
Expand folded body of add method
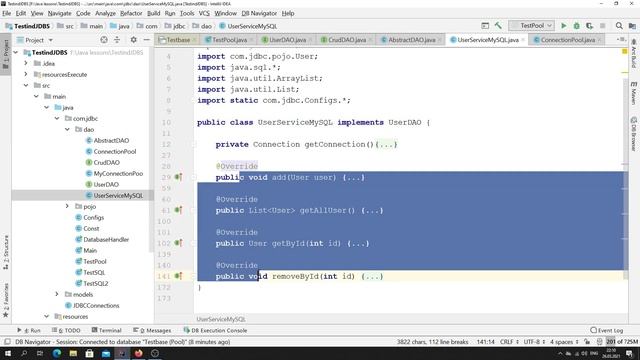coord(354,178)
